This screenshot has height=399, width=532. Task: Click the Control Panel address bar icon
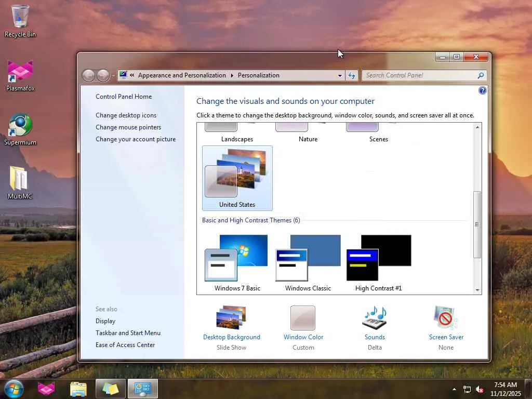pyautogui.click(x=123, y=75)
